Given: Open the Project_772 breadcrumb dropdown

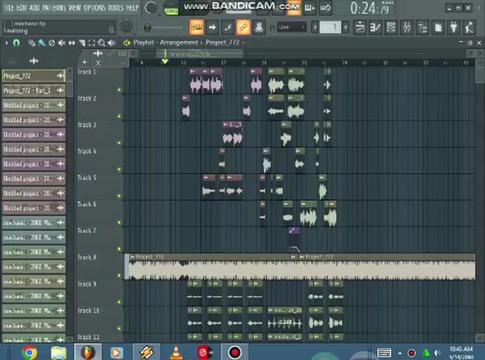Looking at the screenshot, I should click(x=225, y=43).
